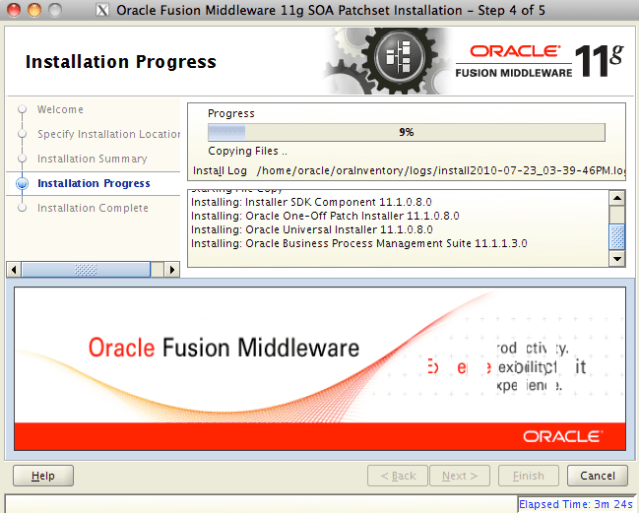Click the Oracle Fusion Middleware 11g logo
The height and width of the screenshot is (513, 639).
coord(542,60)
